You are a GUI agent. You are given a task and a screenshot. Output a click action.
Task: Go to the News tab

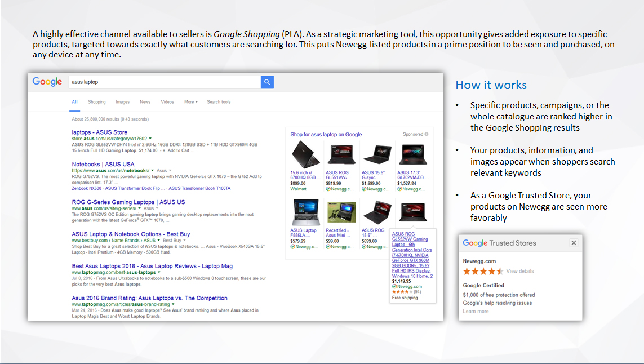pos(145,102)
